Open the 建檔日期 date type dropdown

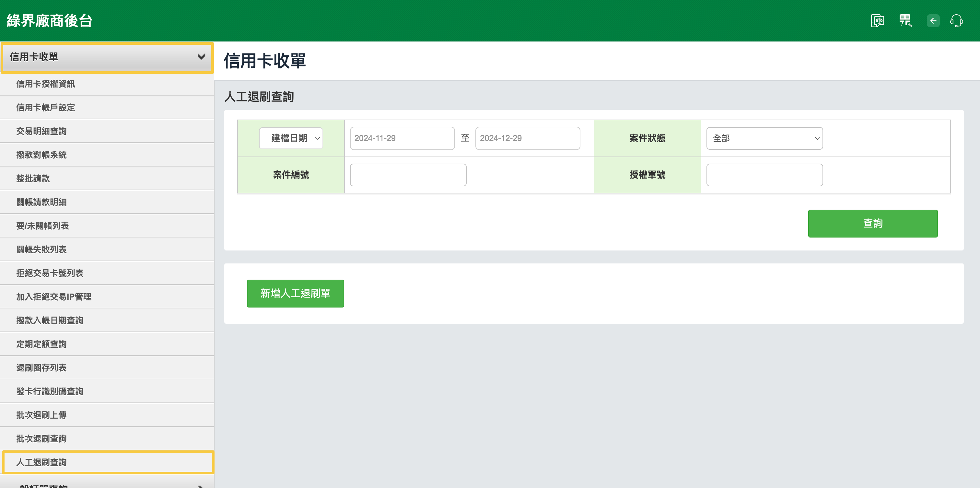tap(291, 138)
